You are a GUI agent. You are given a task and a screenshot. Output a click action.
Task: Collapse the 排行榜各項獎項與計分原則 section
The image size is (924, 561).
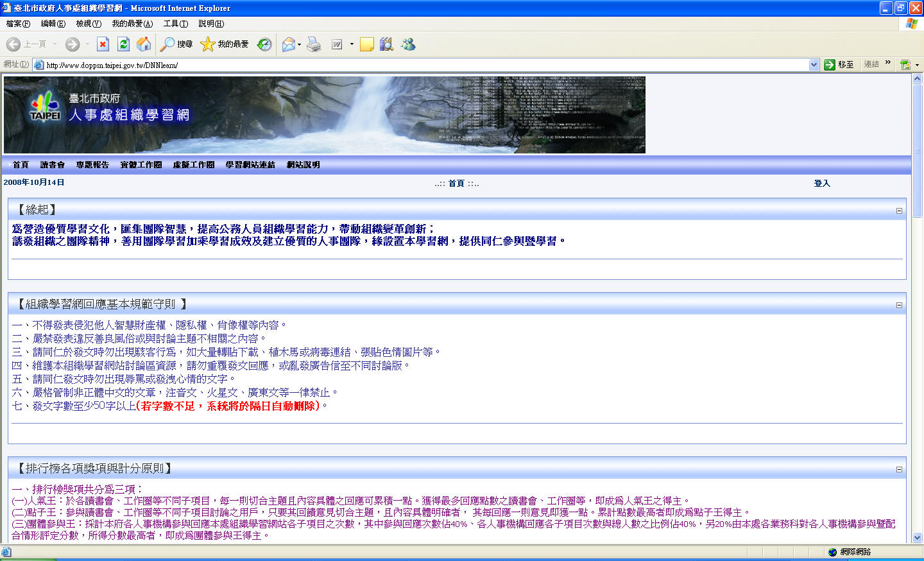(899, 469)
